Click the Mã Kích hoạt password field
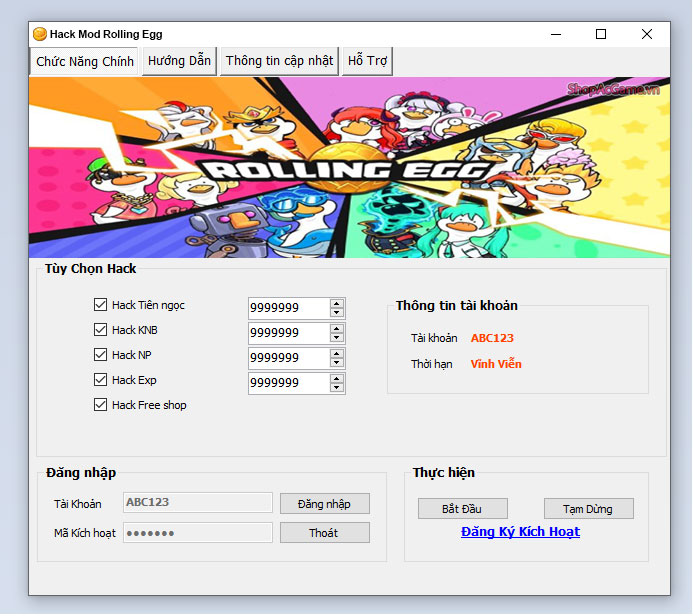 click(x=198, y=533)
